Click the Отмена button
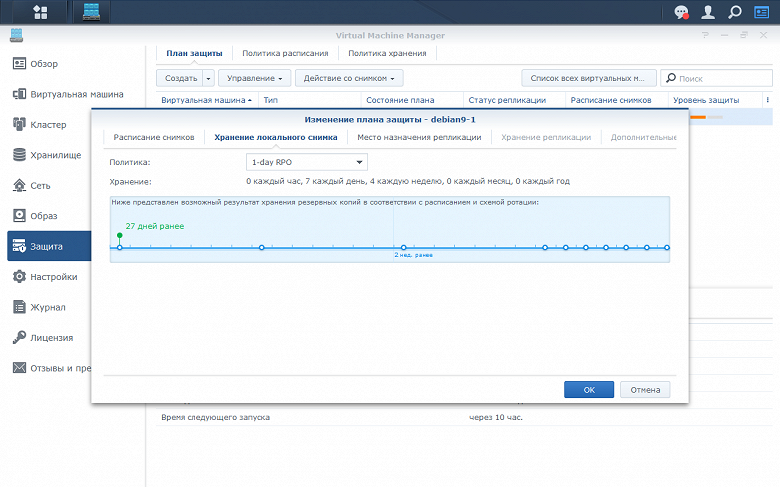Screen dimensions: 780x487 pos(645,390)
